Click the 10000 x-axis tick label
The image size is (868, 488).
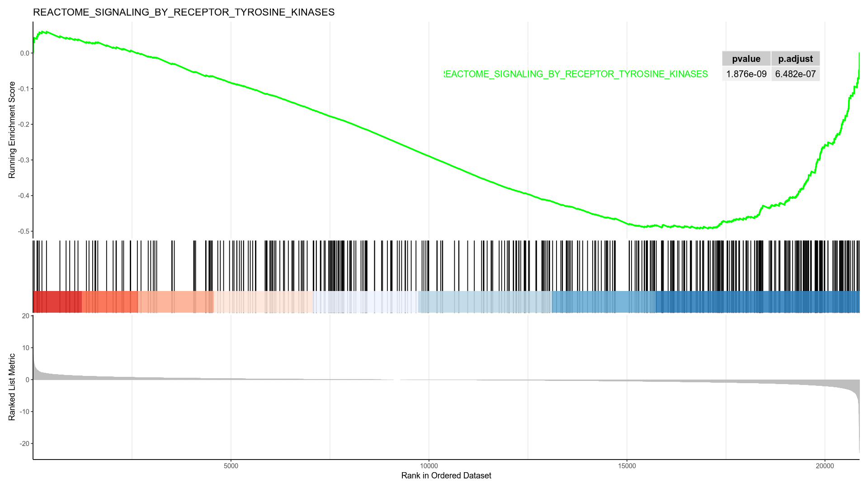point(429,465)
